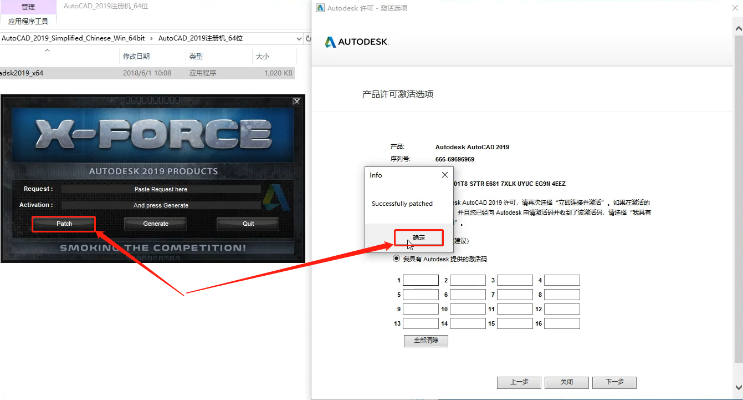Click activation code box 4
Viewport: 743px width, 400px height.
pos(562,280)
